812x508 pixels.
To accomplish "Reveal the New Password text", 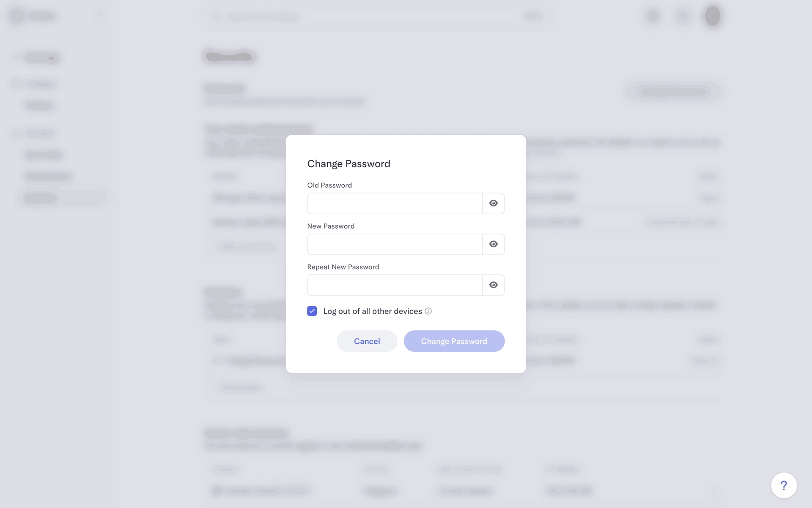I will tap(493, 244).
